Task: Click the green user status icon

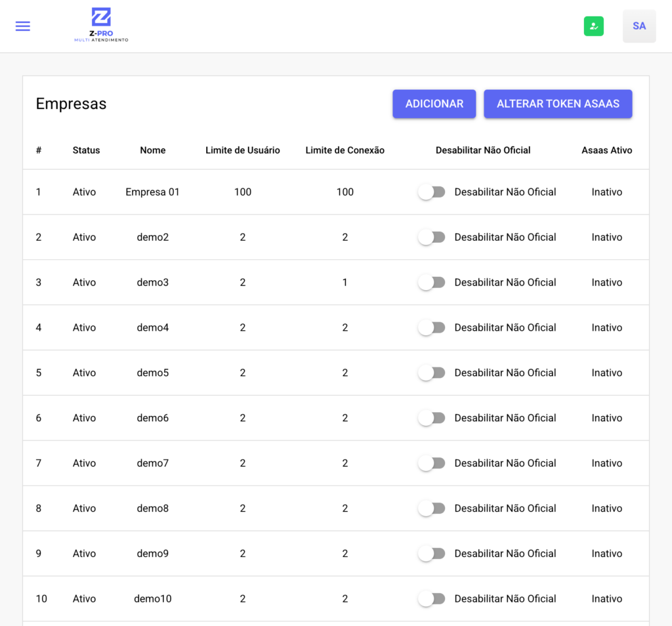Action: [x=593, y=26]
